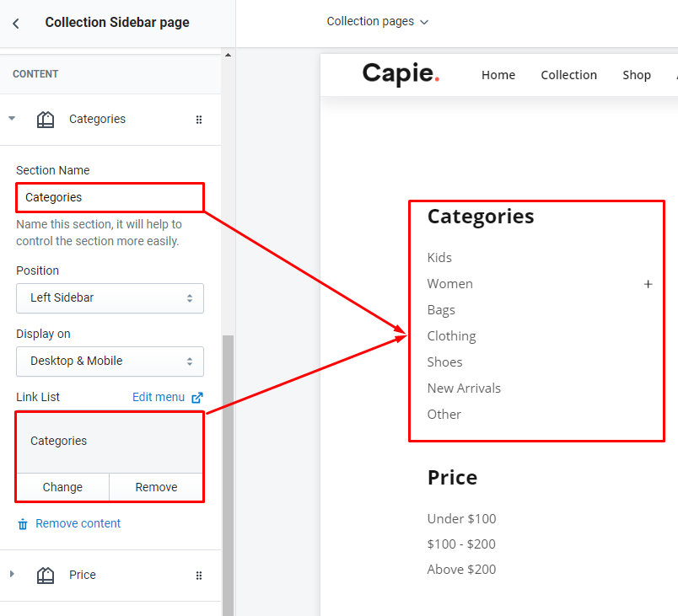Click the external link icon beside Edit menu
678x616 pixels.
coord(197,398)
